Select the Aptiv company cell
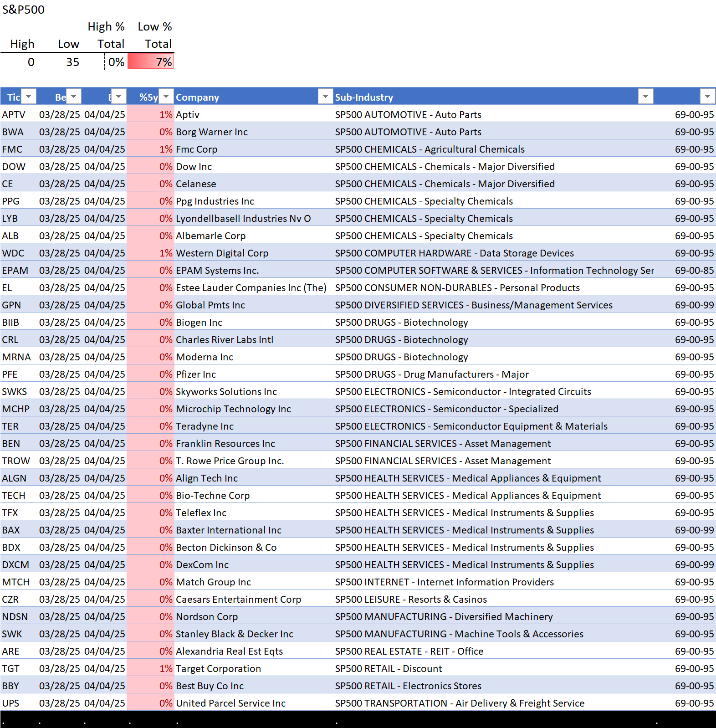716x728 pixels. coord(253,114)
